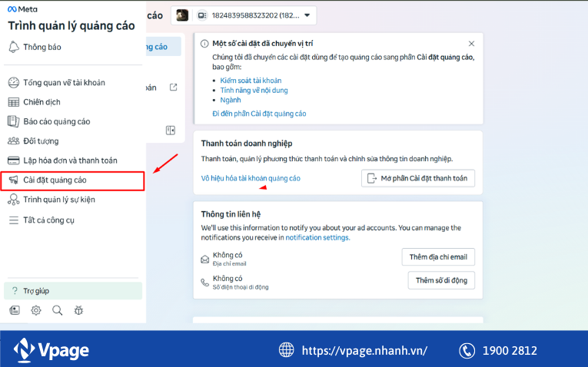Click the account overview gauge icon
The width and height of the screenshot is (588, 367).
14,82
